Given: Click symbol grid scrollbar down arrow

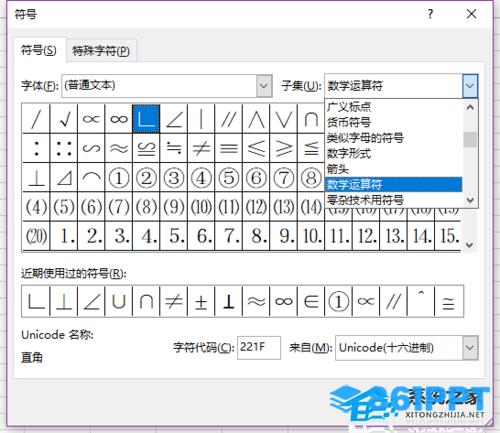Looking at the screenshot, I should (469, 245).
